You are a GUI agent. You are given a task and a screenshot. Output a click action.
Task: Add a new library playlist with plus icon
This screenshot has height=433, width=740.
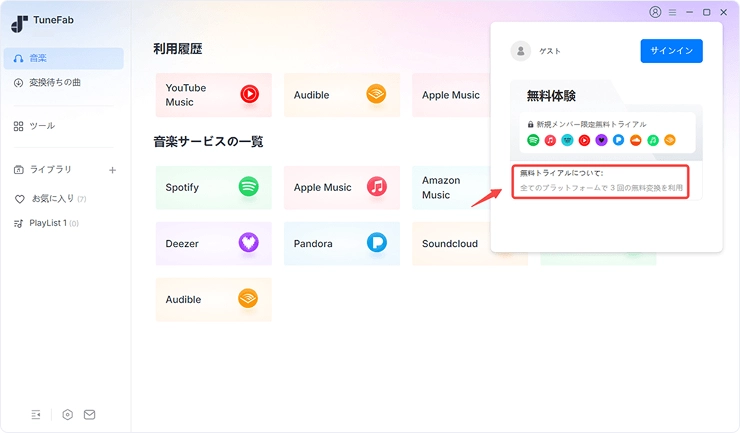(112, 170)
